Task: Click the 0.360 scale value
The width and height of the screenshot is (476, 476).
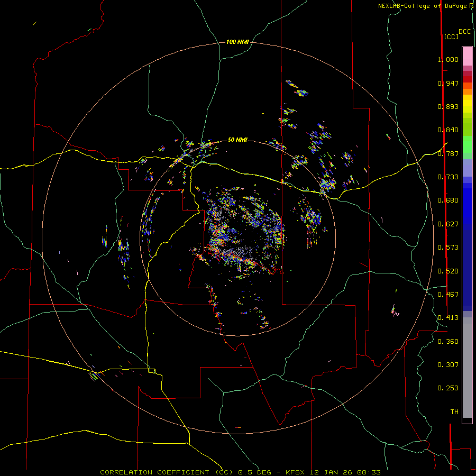Action: pos(448,342)
